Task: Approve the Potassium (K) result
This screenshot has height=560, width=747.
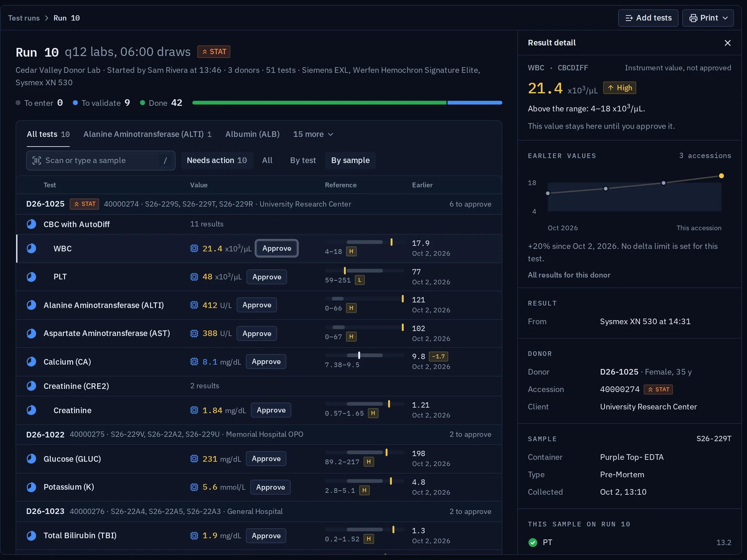Action: tap(270, 487)
